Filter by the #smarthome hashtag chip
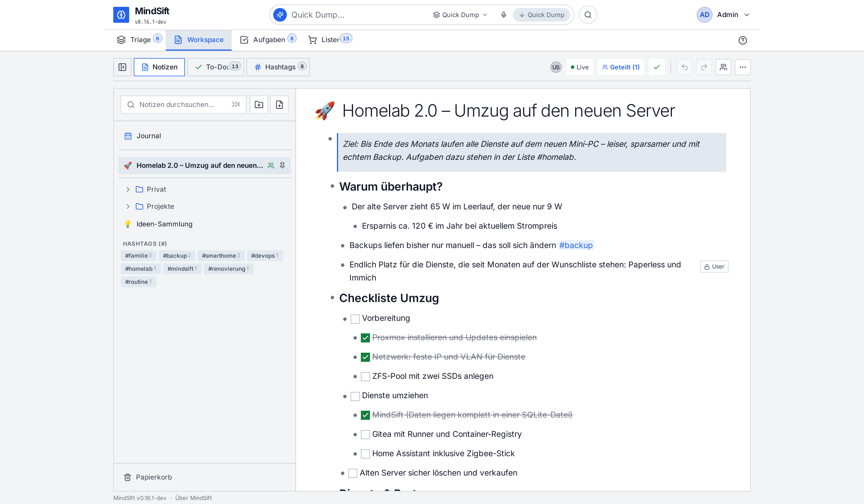The height and width of the screenshot is (504, 864). point(221,256)
